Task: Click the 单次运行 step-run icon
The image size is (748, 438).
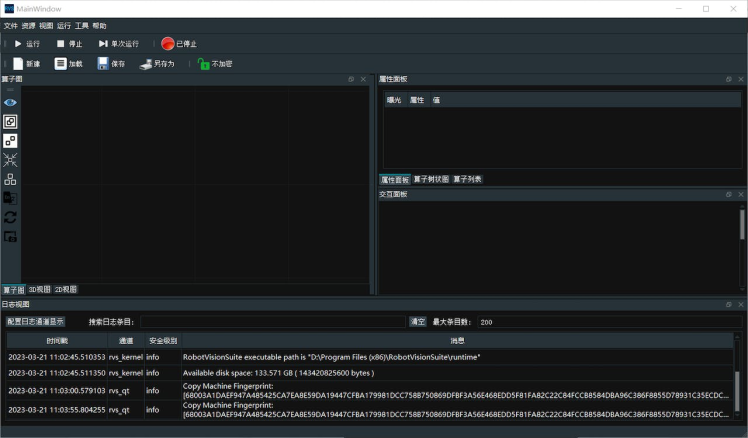Action: pos(103,44)
